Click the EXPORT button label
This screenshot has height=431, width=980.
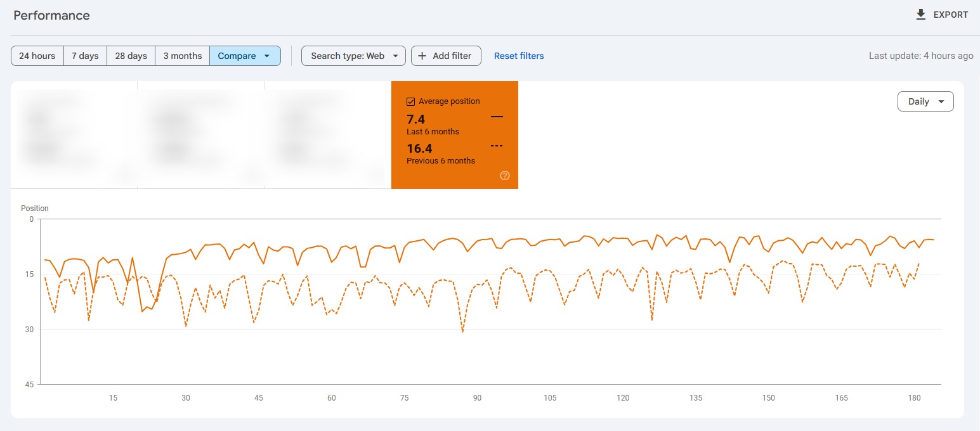951,15
